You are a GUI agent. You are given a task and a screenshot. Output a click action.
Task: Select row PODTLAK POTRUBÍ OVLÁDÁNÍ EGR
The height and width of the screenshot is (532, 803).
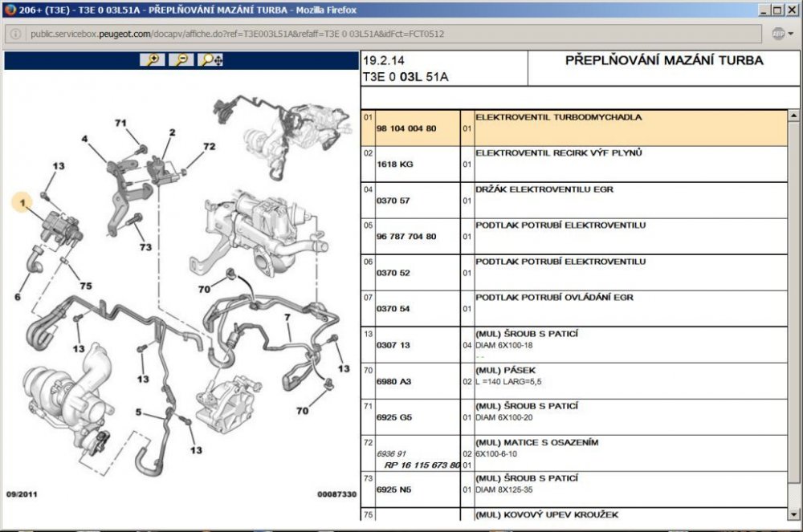click(574, 309)
